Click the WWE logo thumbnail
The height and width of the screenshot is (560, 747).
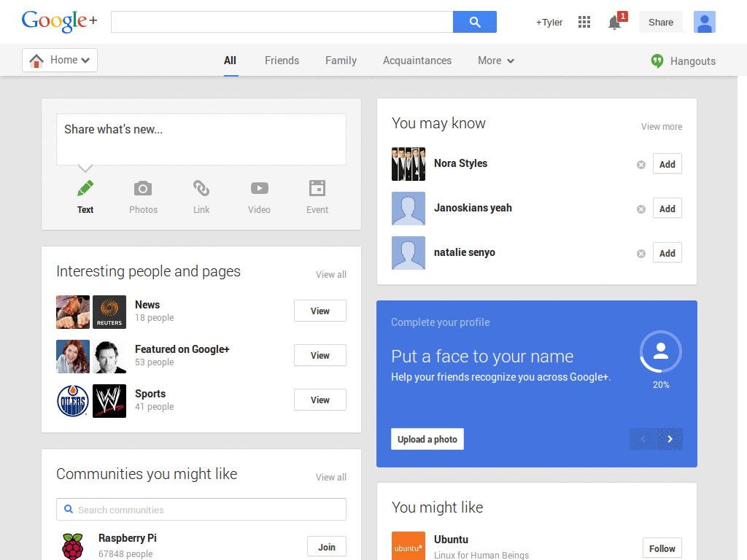tap(109, 401)
